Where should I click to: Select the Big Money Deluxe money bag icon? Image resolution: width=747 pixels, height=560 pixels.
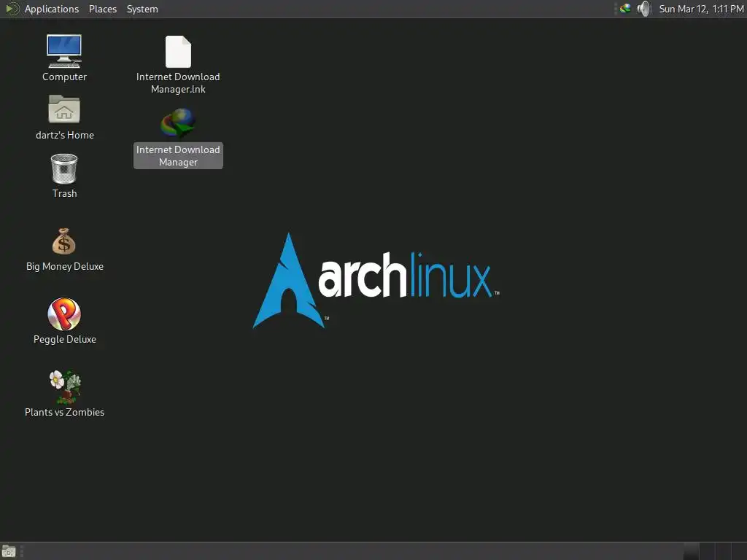coord(64,241)
